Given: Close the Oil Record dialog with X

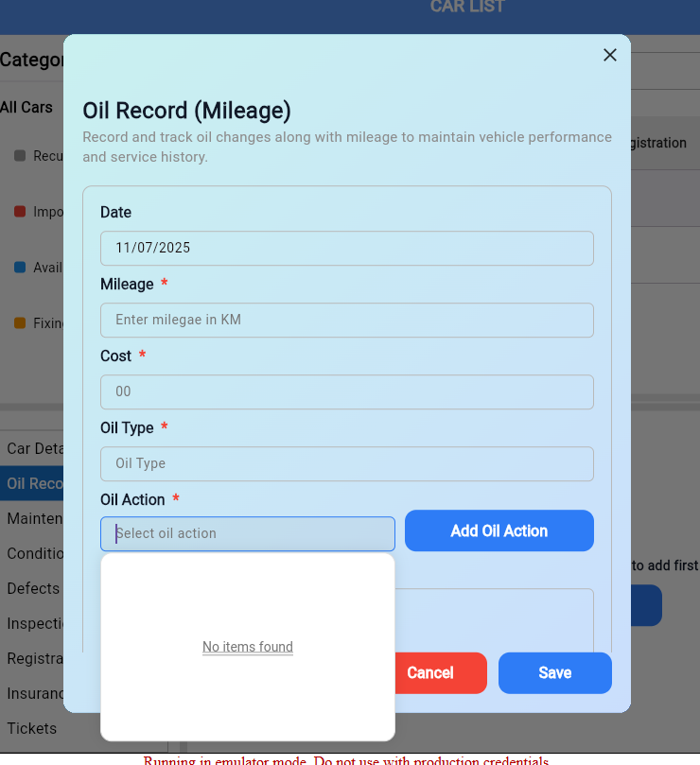Looking at the screenshot, I should 610,55.
